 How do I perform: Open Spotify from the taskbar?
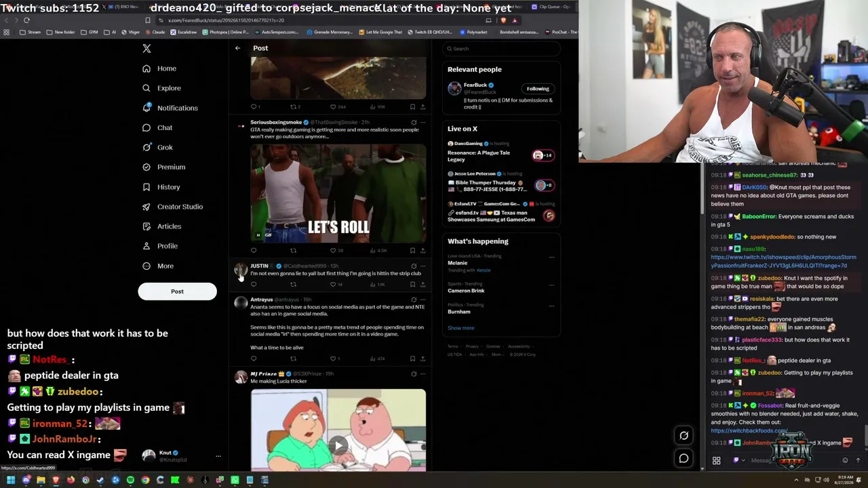(x=130, y=480)
